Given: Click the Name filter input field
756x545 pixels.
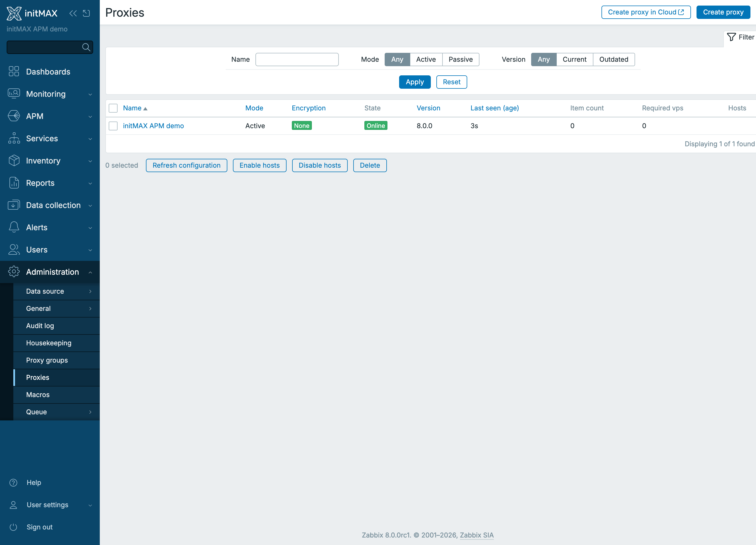Looking at the screenshot, I should coord(297,60).
